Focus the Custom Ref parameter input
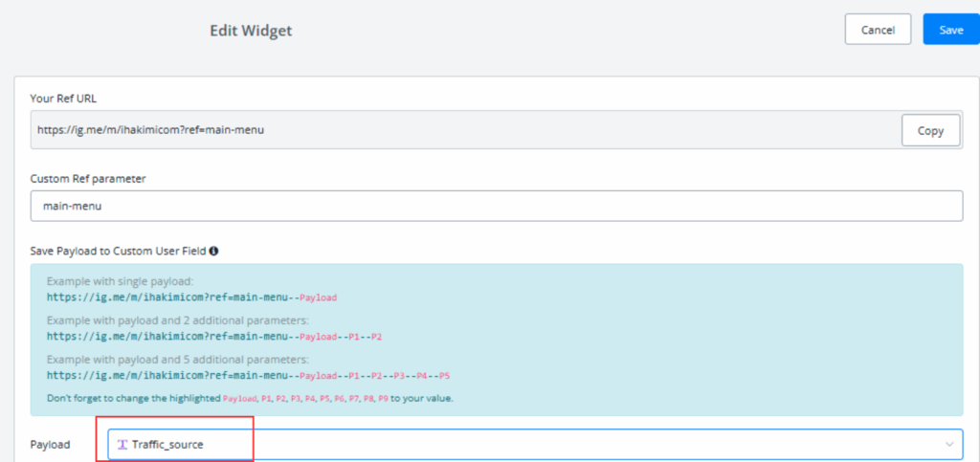 [x=496, y=206]
